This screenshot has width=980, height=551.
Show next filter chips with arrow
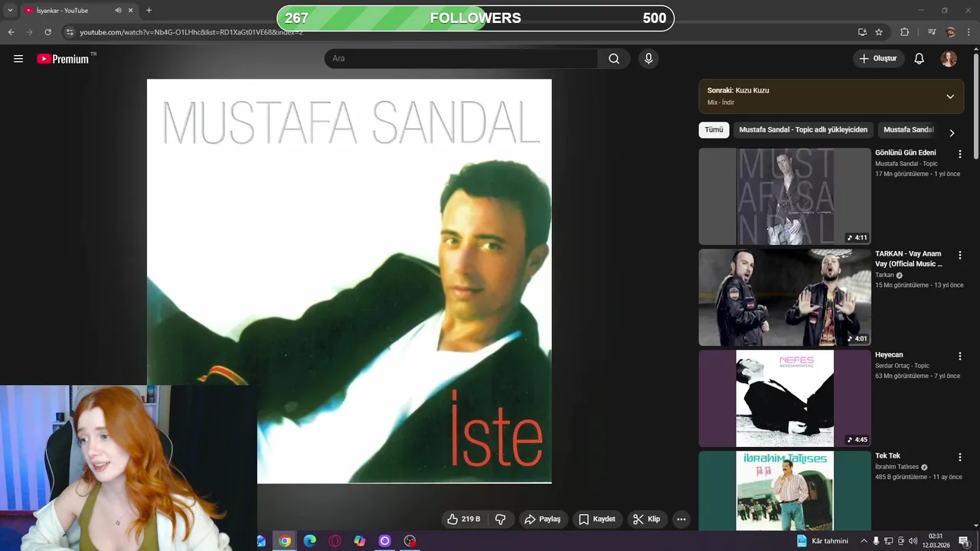tap(952, 132)
